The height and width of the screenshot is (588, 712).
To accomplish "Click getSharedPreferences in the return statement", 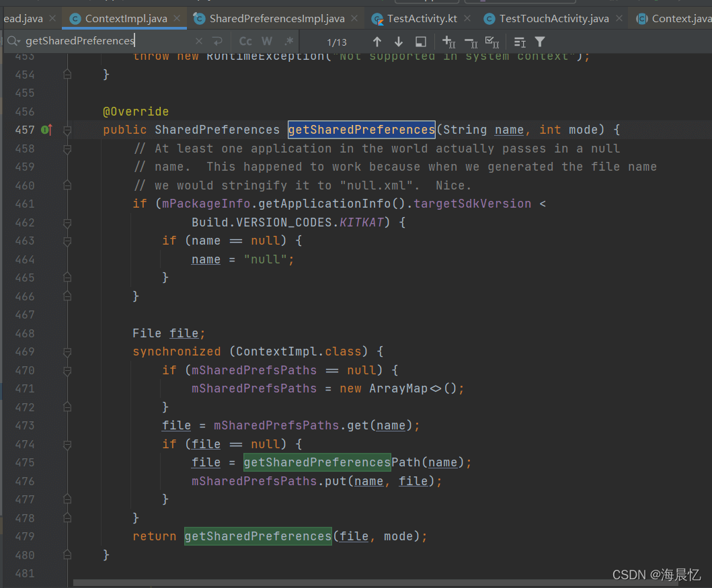I will (x=258, y=536).
